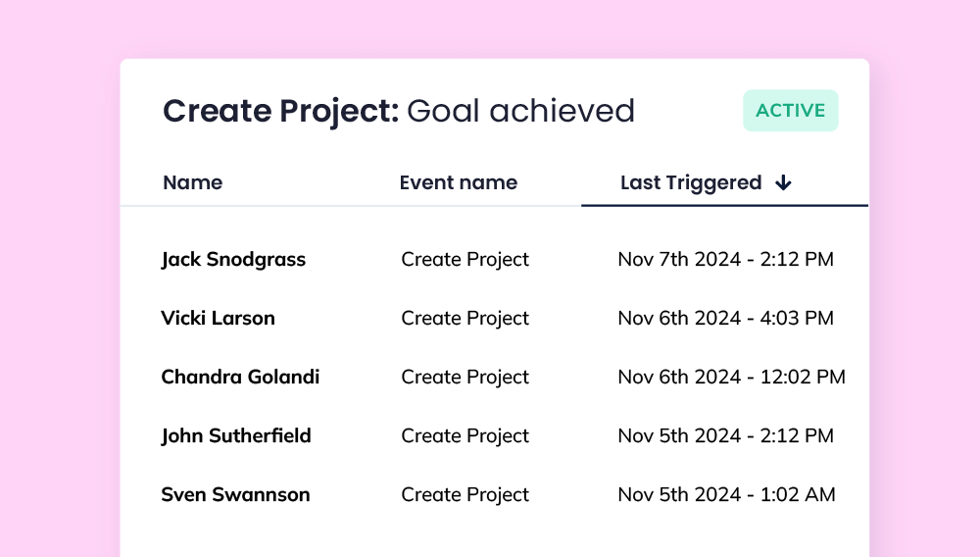Sort by the Last Triggered column

(x=691, y=182)
